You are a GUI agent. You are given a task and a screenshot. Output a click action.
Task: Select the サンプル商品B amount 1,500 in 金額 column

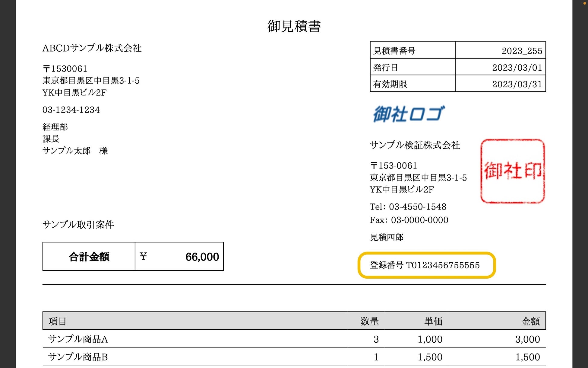[x=527, y=357]
